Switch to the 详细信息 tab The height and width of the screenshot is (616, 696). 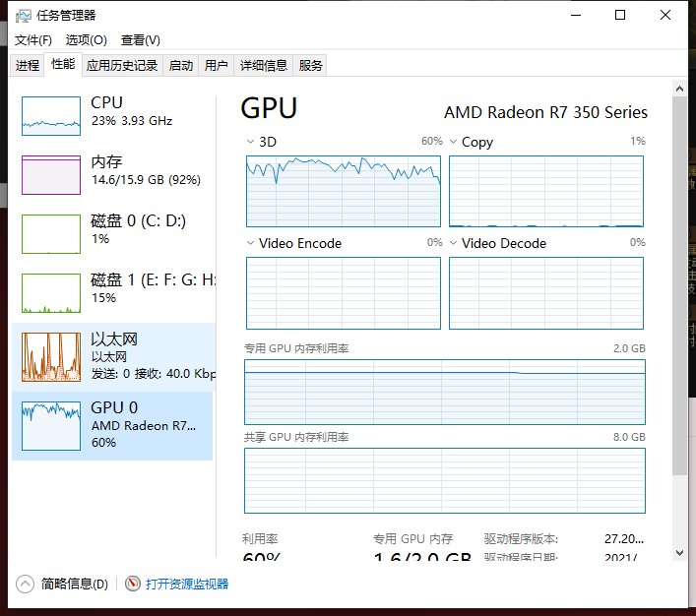tap(263, 66)
